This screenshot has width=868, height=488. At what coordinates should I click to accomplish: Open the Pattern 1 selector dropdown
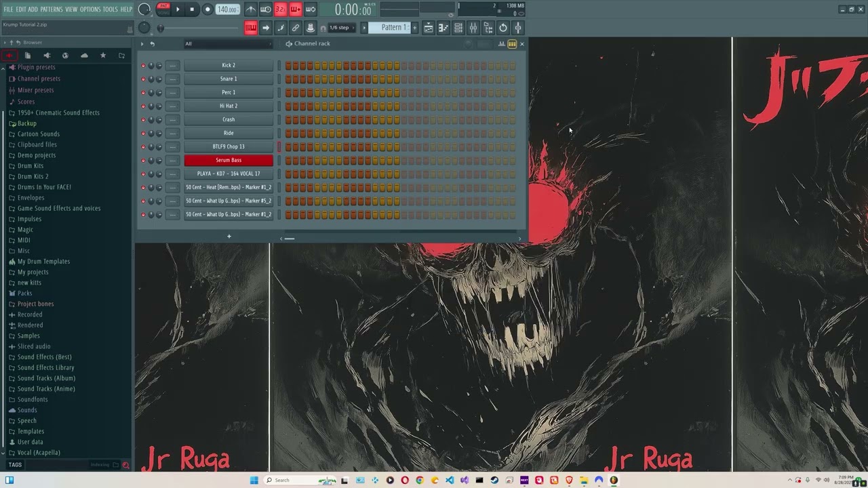[x=393, y=28]
